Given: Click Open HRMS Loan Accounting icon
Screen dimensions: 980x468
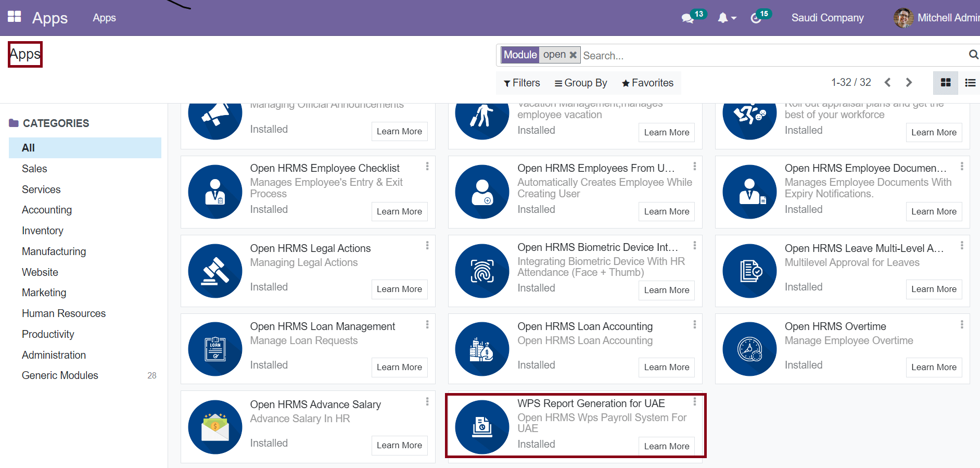Looking at the screenshot, I should point(482,349).
